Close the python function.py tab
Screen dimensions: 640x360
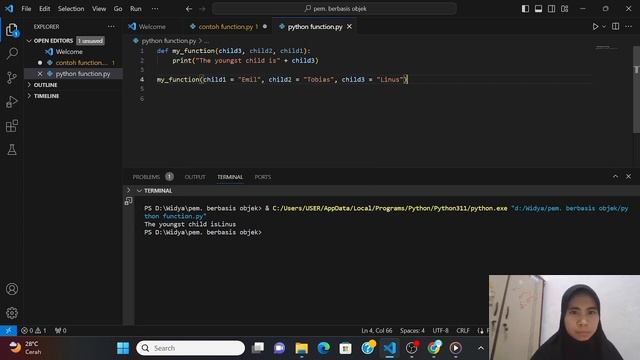(x=349, y=27)
